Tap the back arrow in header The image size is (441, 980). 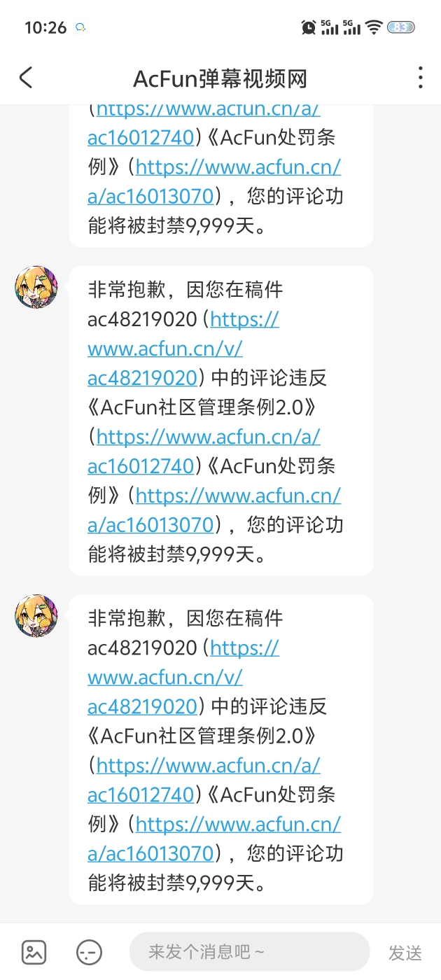click(x=26, y=78)
